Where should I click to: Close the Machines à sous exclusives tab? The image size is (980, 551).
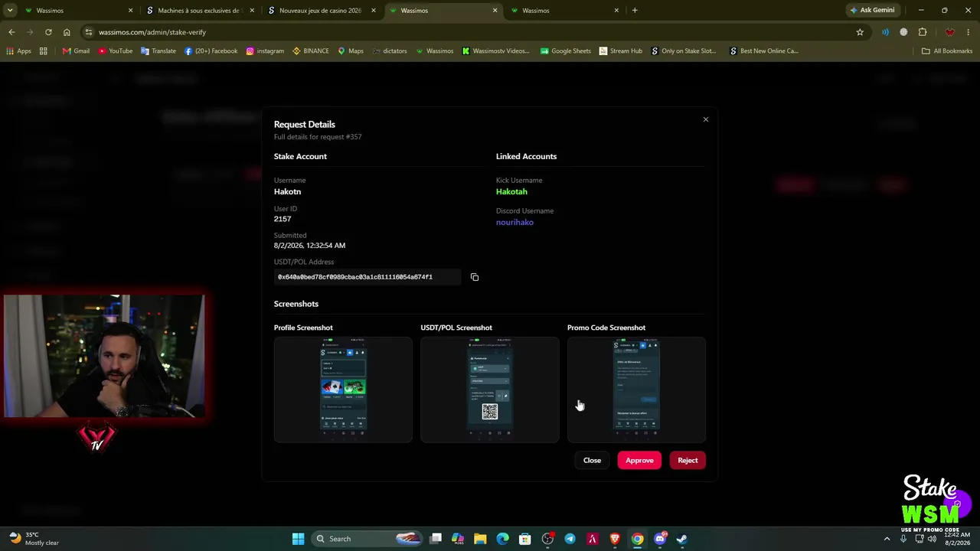(252, 11)
